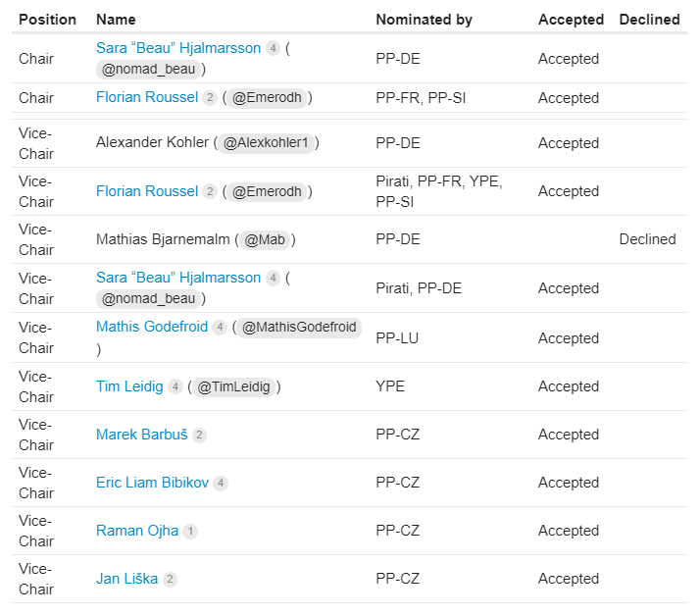Open Mathis Godefroid profile link
This screenshot has height=616, width=700.
click(152, 327)
